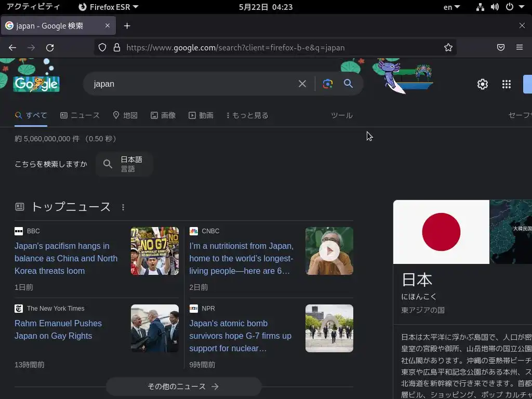Bookmark this page with star icon
Screen dimensions: 532x399
(448, 47)
